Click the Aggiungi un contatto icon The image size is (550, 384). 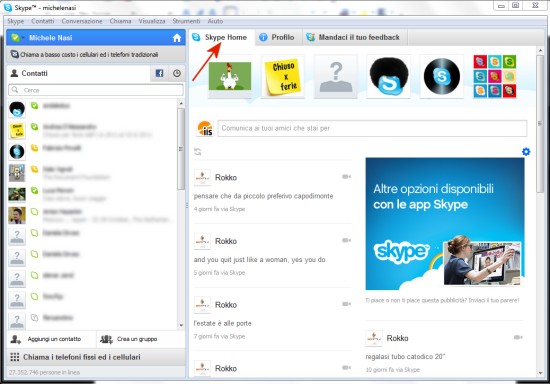(16, 339)
